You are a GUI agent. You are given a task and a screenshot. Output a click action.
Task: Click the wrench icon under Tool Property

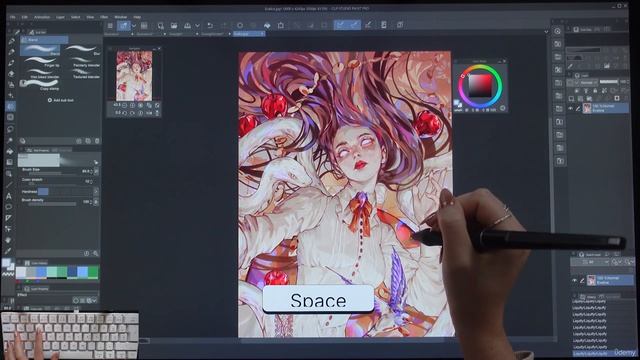96,253
